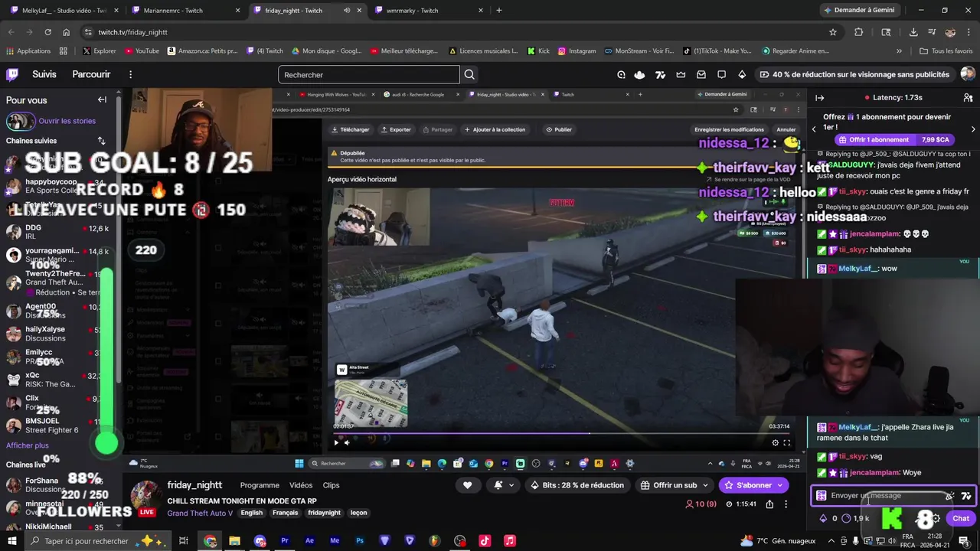
Task: Open Chrome downloads icon
Action: (913, 32)
